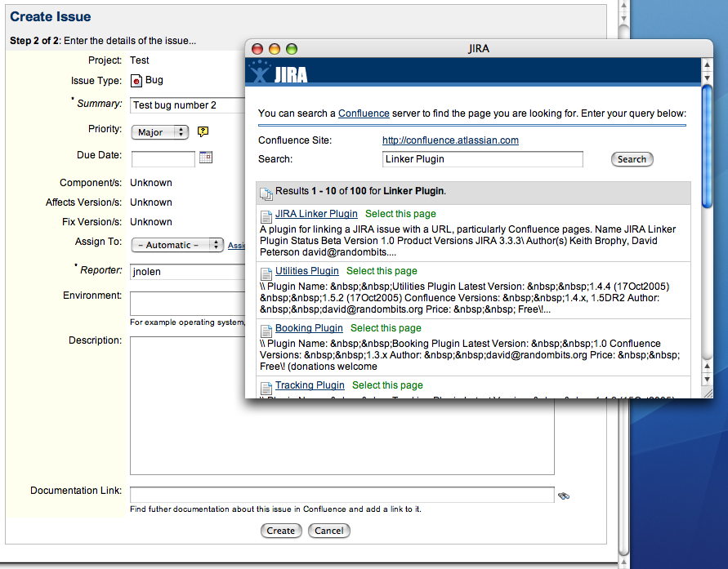Select this page for JIRA Linker Plugin
This screenshot has height=569, width=728.
pyautogui.click(x=400, y=214)
